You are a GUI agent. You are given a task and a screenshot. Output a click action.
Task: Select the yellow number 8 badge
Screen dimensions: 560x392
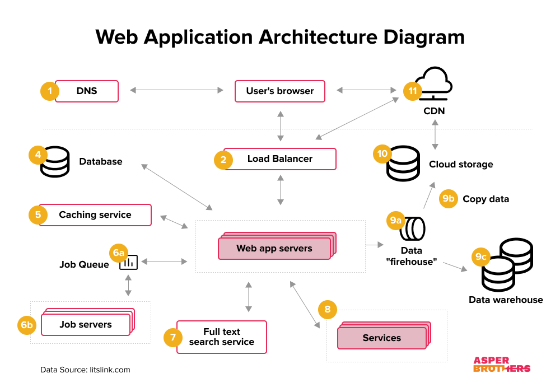328,309
